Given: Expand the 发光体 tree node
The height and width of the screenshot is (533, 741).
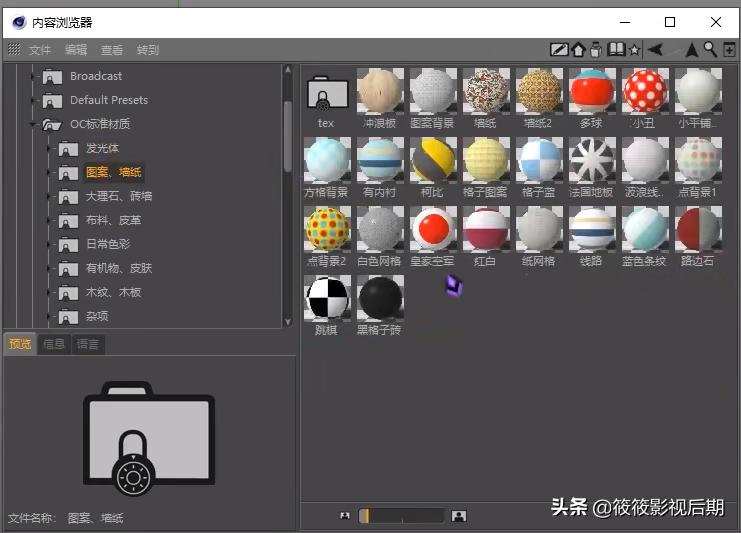Looking at the screenshot, I should [x=49, y=149].
